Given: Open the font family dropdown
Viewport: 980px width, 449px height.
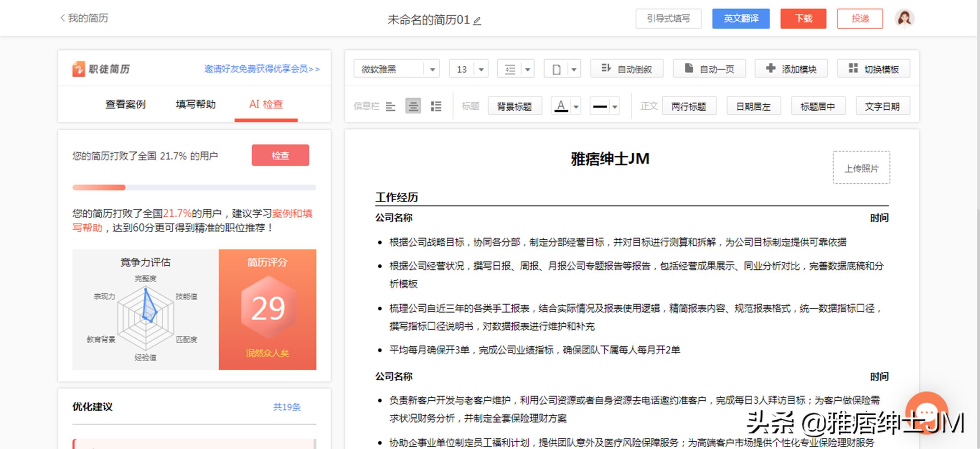Looking at the screenshot, I should [x=433, y=69].
